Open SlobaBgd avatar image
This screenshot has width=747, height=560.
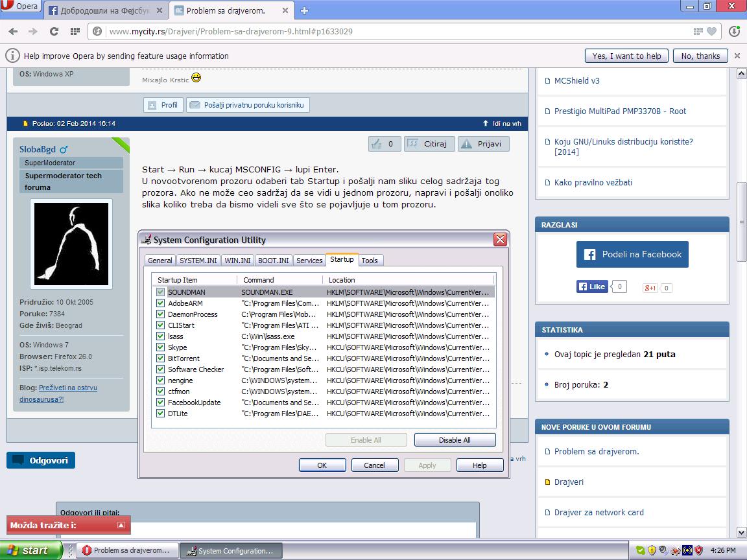coord(71,244)
